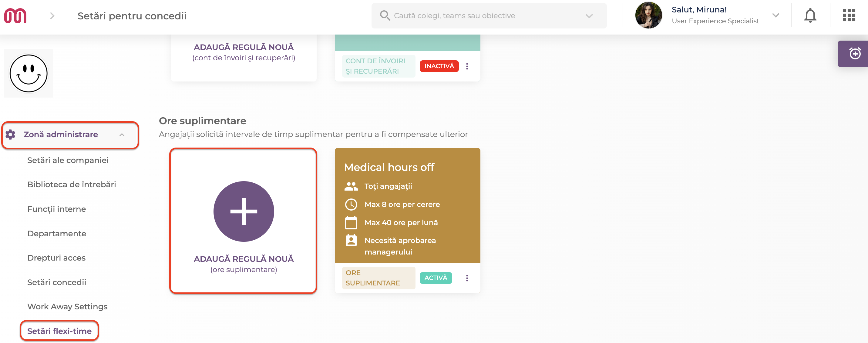This screenshot has height=343, width=868.
Task: Click the alarm-plus quick add icon
Action: click(x=855, y=54)
